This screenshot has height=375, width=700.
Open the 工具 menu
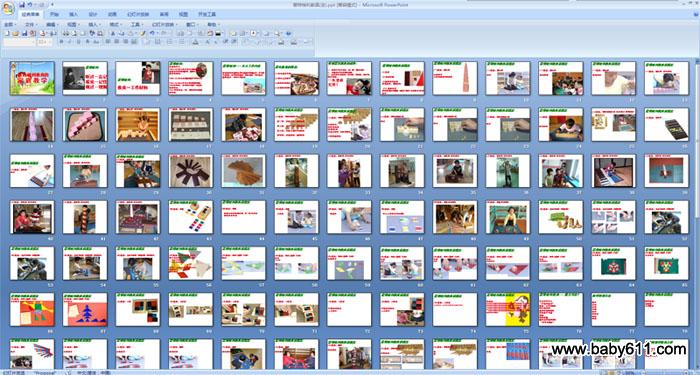pyautogui.click(x=137, y=25)
